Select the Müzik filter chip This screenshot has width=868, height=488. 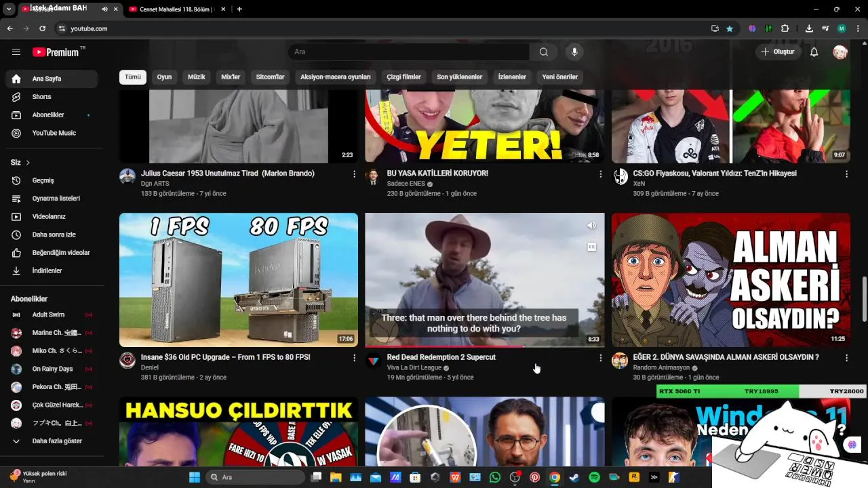pos(197,77)
